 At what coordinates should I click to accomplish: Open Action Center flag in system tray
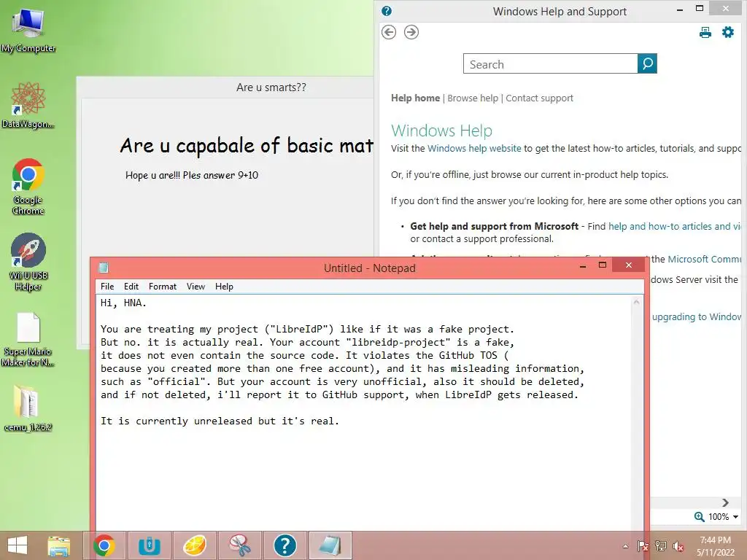click(x=643, y=546)
